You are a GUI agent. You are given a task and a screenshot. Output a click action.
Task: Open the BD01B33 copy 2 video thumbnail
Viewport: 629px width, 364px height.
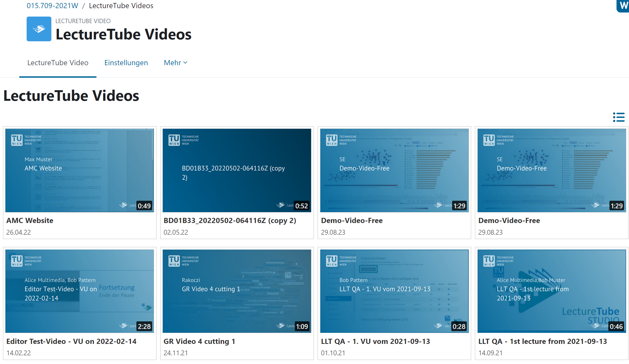click(237, 170)
